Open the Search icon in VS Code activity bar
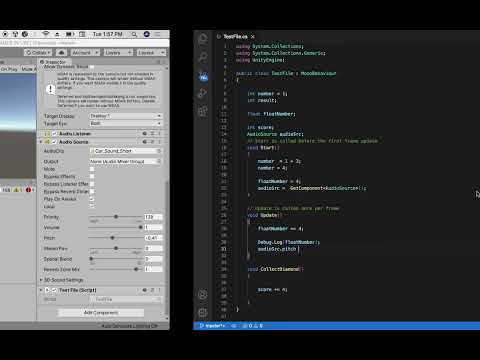Image resolution: width=480 pixels, height=360 pixels. [203, 57]
